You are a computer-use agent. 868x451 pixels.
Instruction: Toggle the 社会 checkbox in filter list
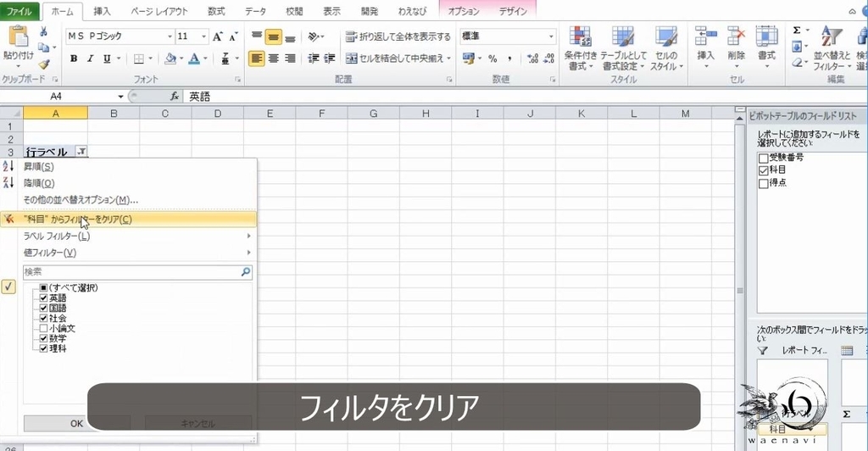[x=44, y=318]
